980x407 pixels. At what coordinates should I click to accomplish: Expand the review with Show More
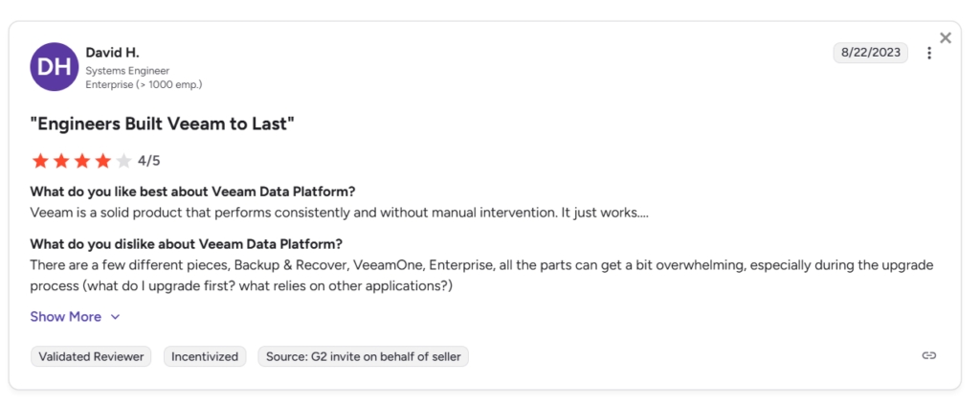(x=65, y=317)
